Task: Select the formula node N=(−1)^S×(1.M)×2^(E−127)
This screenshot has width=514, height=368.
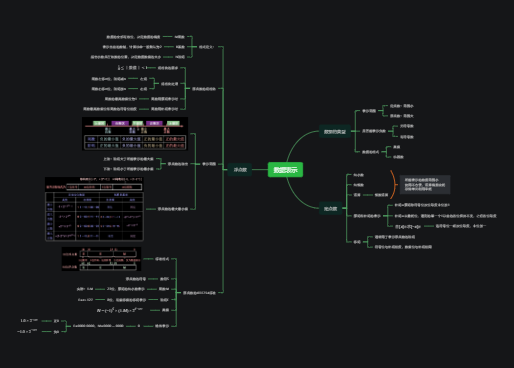Action: point(120,310)
